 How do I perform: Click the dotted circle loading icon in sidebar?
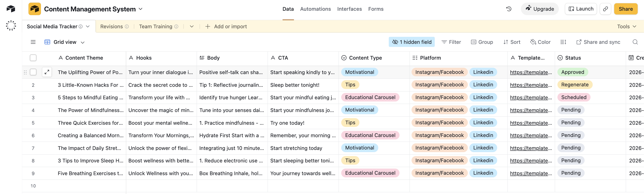(11, 25)
